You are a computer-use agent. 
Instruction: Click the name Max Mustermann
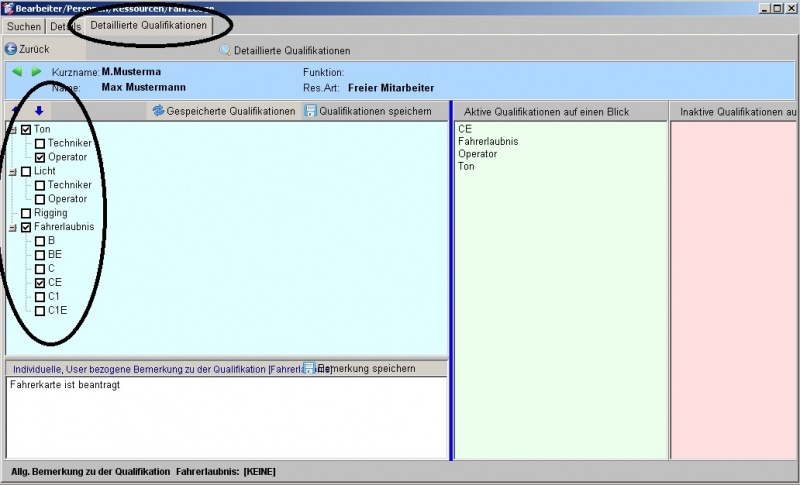[x=143, y=87]
